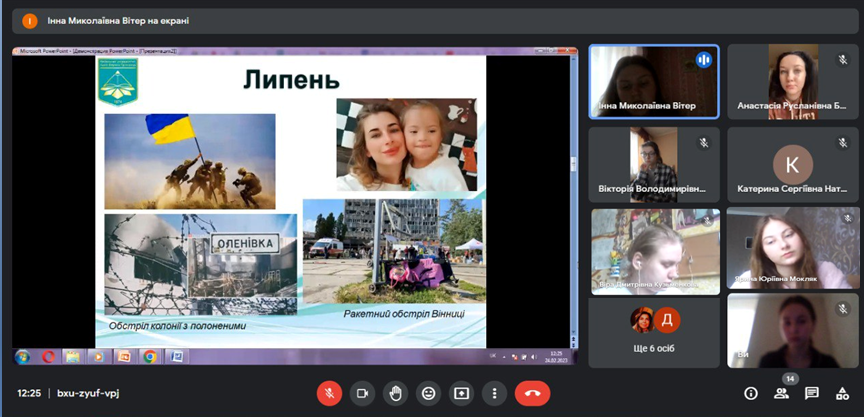Click the Opera icon in shared taskbar
Image resolution: width=864 pixels, height=417 pixels.
48,356
